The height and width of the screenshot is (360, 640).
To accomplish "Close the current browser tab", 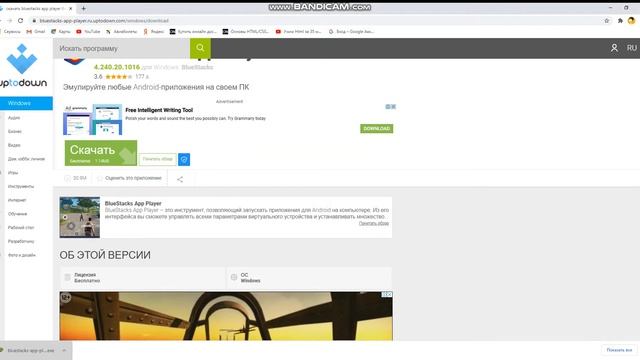I will tap(71, 8).
